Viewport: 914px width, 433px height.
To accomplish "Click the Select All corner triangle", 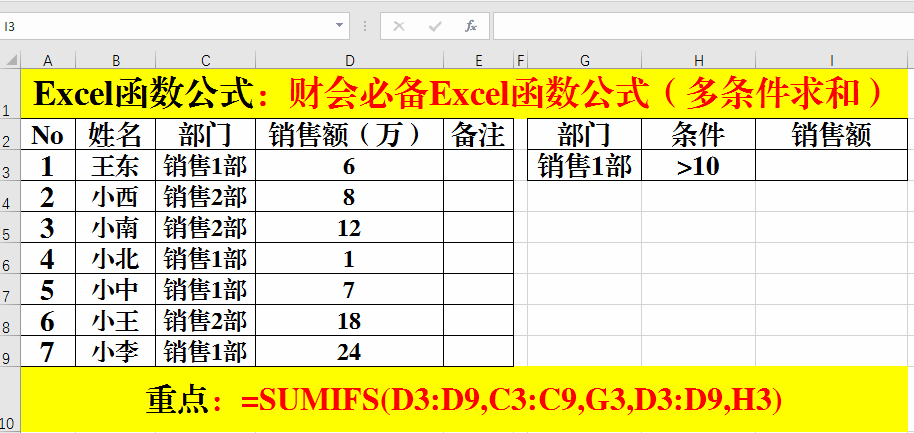I will click(10, 60).
